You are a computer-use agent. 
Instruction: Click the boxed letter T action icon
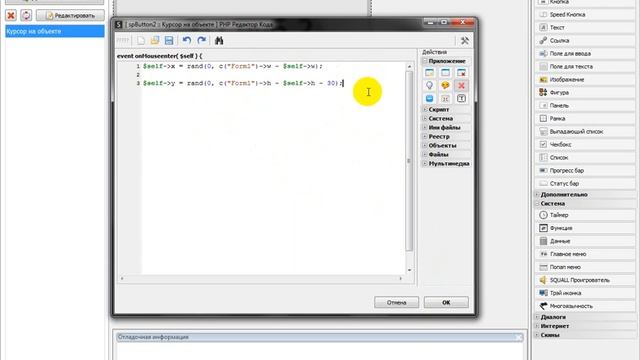pos(461,99)
